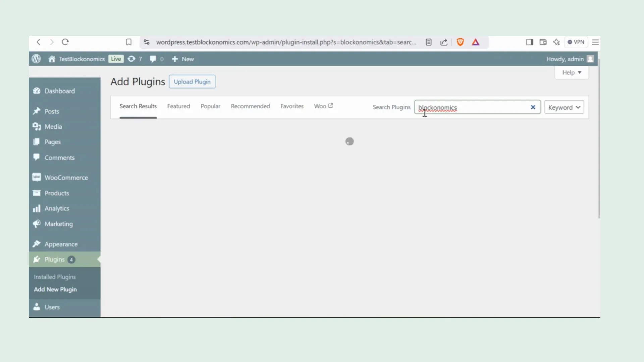Click the loading spinner element

[350, 142]
